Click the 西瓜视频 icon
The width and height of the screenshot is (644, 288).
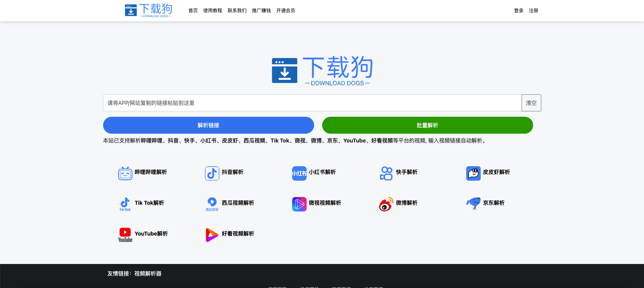[212, 204]
